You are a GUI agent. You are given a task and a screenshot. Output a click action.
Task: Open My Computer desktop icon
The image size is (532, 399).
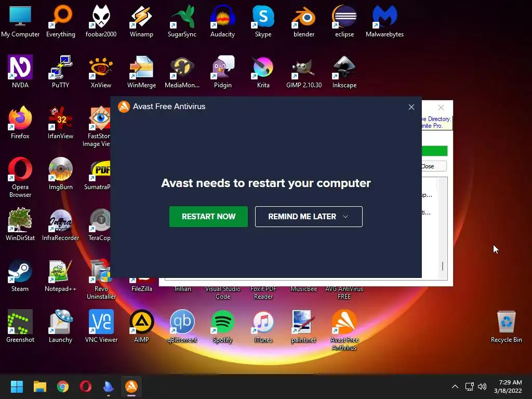pyautogui.click(x=20, y=21)
